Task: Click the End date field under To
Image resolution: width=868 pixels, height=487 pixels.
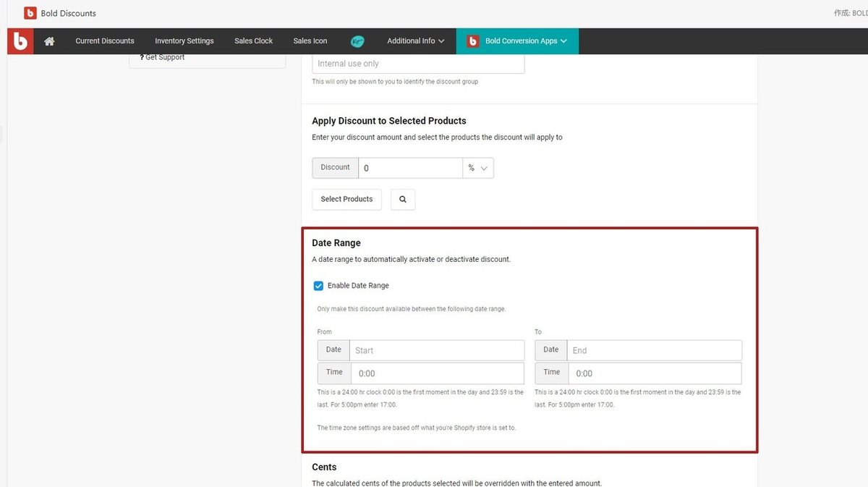Action: pyautogui.click(x=654, y=350)
